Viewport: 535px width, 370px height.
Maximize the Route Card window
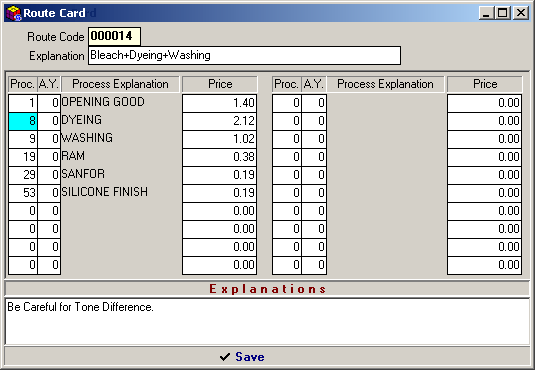click(503, 13)
